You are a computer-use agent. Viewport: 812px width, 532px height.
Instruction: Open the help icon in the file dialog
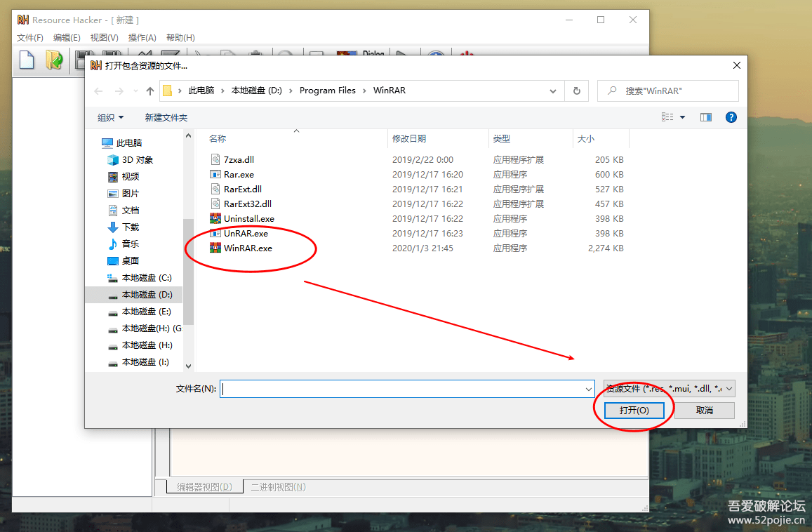pos(731,117)
